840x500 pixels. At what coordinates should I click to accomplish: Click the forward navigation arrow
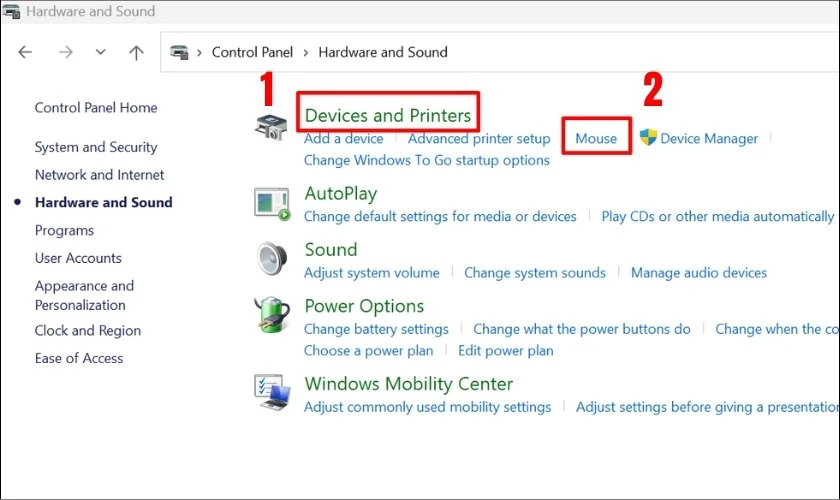click(66, 52)
